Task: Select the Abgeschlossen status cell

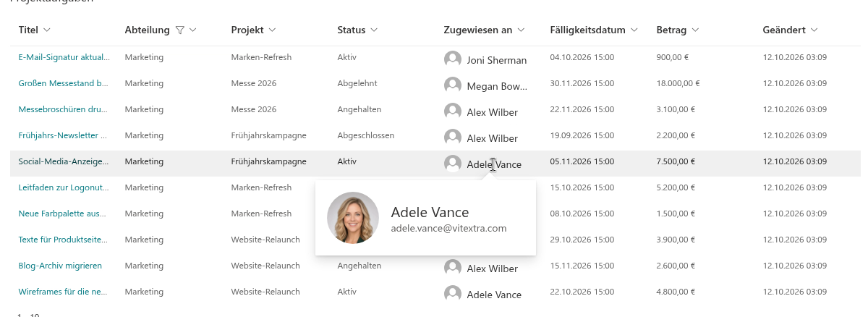Action: pyautogui.click(x=365, y=135)
